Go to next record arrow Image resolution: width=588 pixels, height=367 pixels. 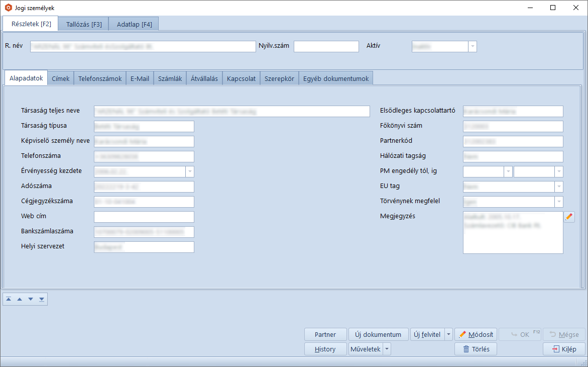tap(31, 299)
